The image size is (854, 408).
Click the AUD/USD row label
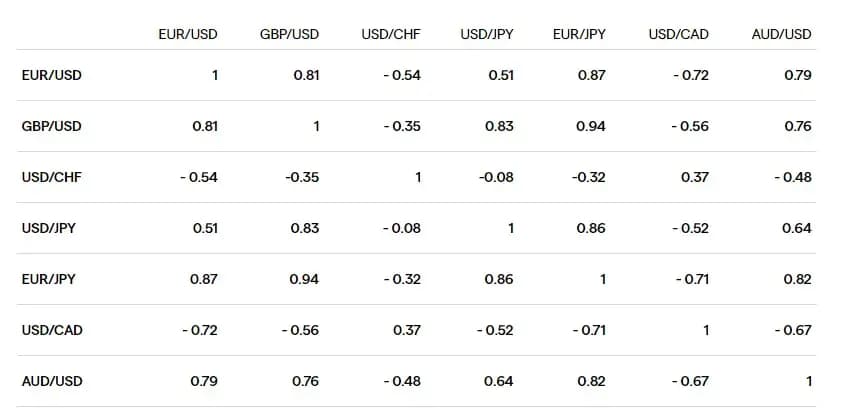point(52,381)
